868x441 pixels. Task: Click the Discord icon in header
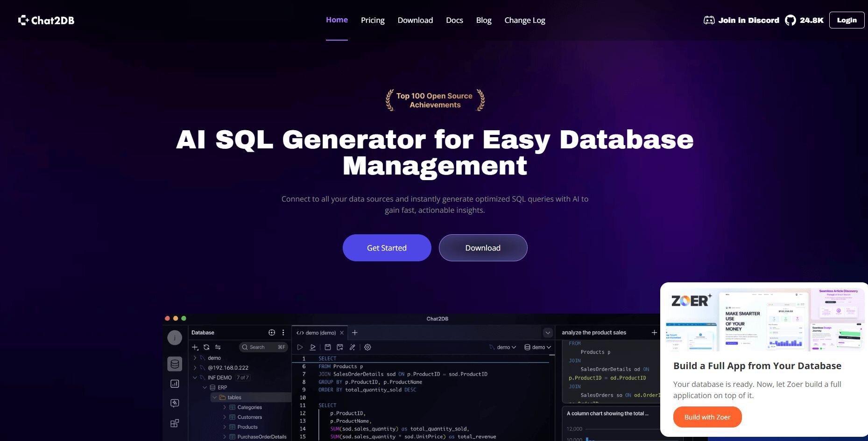pyautogui.click(x=709, y=20)
